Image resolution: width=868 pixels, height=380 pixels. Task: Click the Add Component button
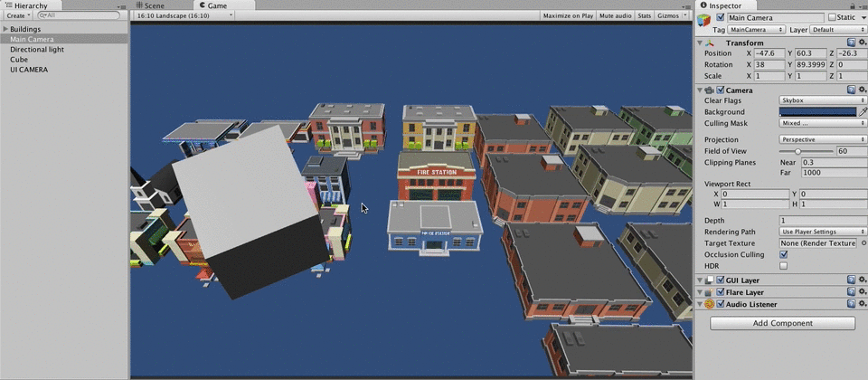(782, 323)
